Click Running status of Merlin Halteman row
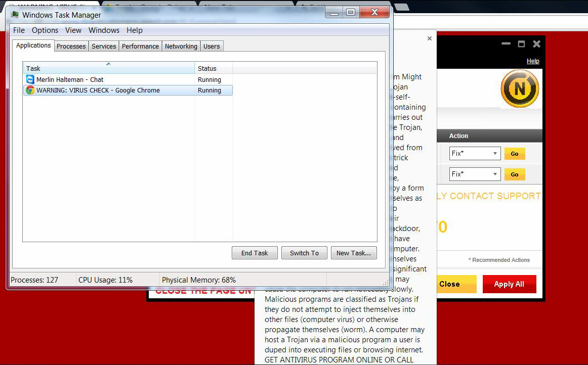This screenshot has height=365, width=588. coord(209,79)
